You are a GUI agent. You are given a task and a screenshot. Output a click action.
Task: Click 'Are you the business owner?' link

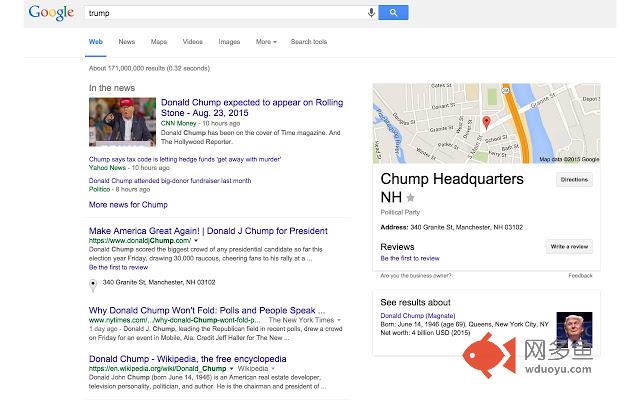tap(416, 276)
